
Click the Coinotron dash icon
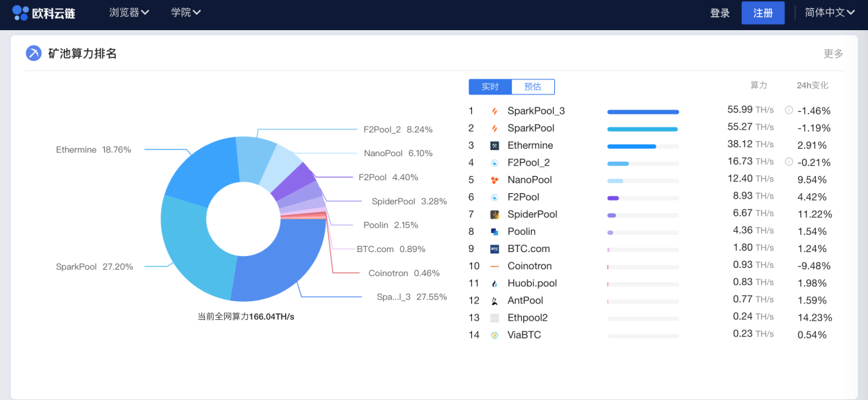495,266
